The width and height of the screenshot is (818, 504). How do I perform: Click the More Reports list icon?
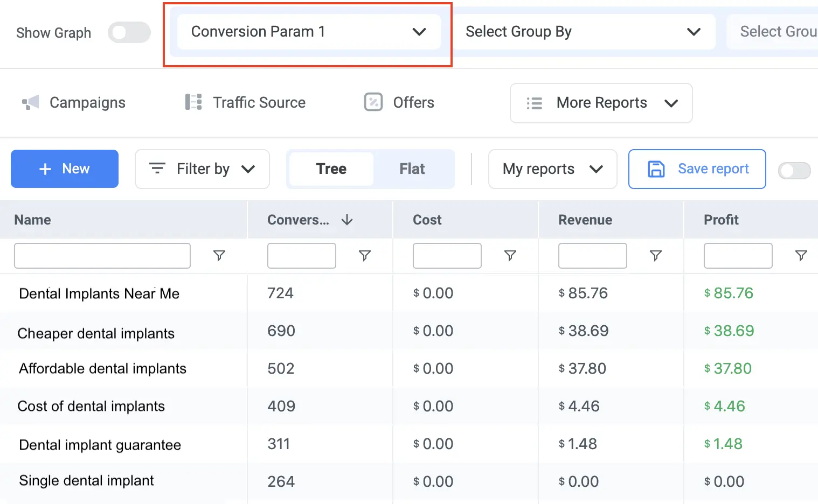click(535, 103)
